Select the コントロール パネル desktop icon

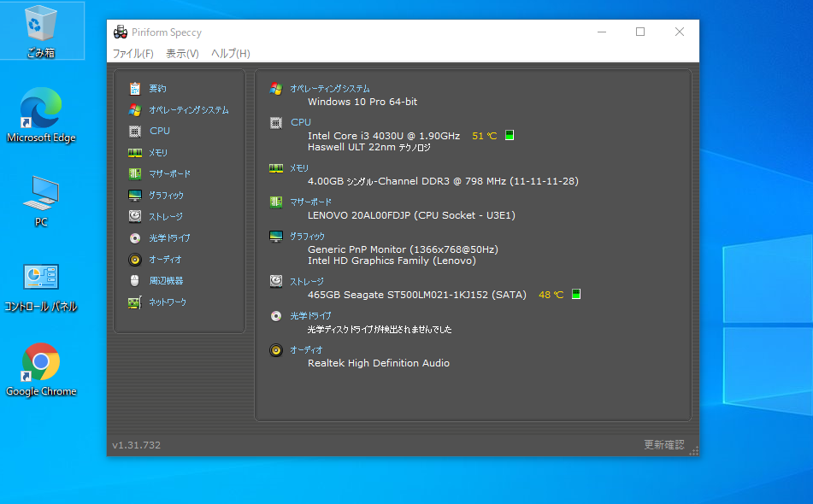(41, 288)
